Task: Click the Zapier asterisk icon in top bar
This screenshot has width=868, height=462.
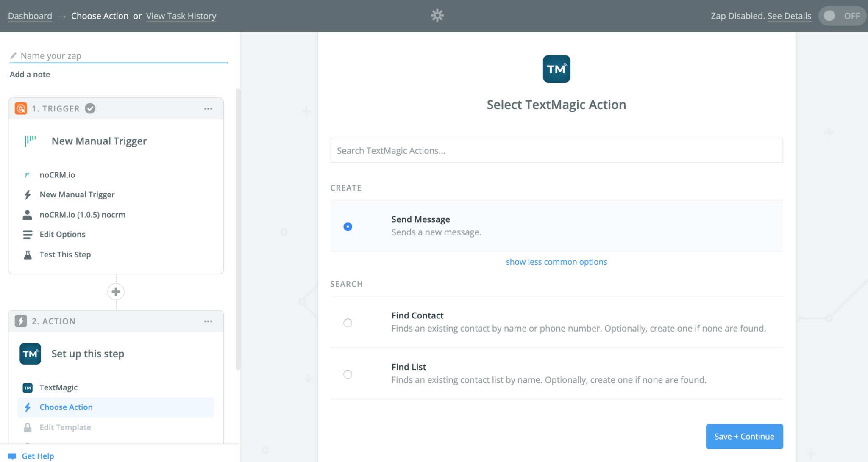Action: (437, 15)
